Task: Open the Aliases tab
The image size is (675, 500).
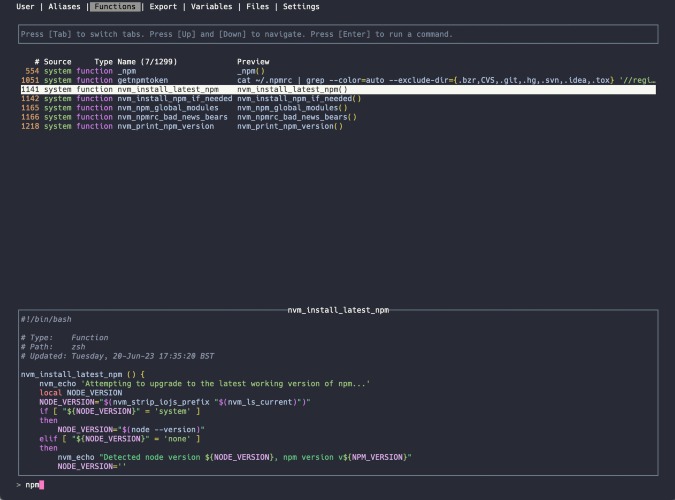Action: (65, 7)
